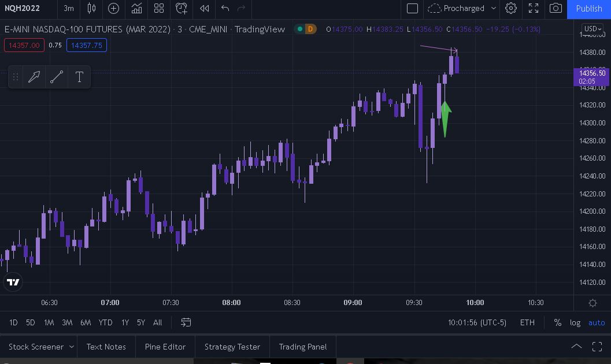
Task: Create an alert with the clock icon
Action: tap(182, 8)
